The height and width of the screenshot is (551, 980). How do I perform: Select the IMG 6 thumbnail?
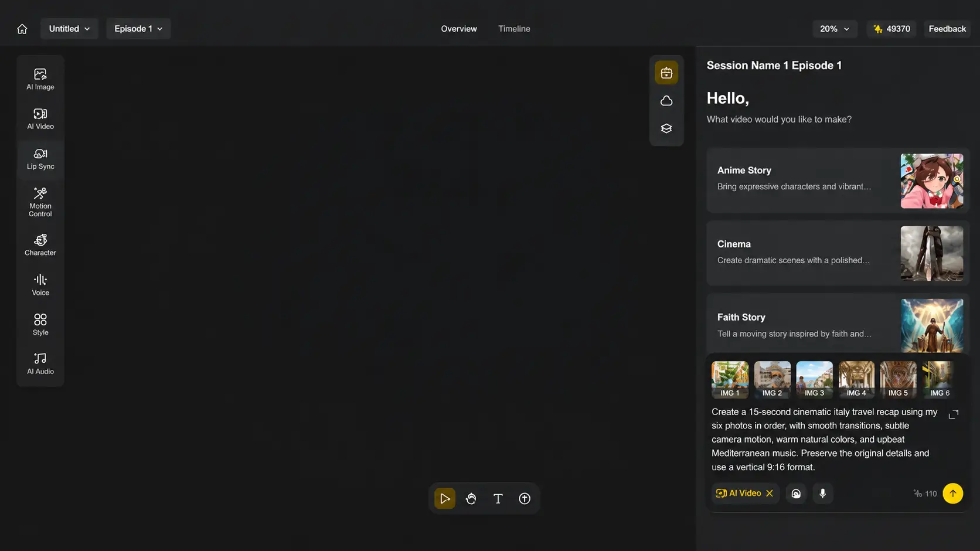pos(940,380)
